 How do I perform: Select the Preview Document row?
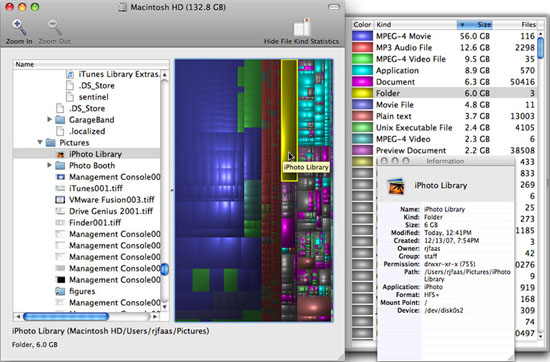[444, 150]
